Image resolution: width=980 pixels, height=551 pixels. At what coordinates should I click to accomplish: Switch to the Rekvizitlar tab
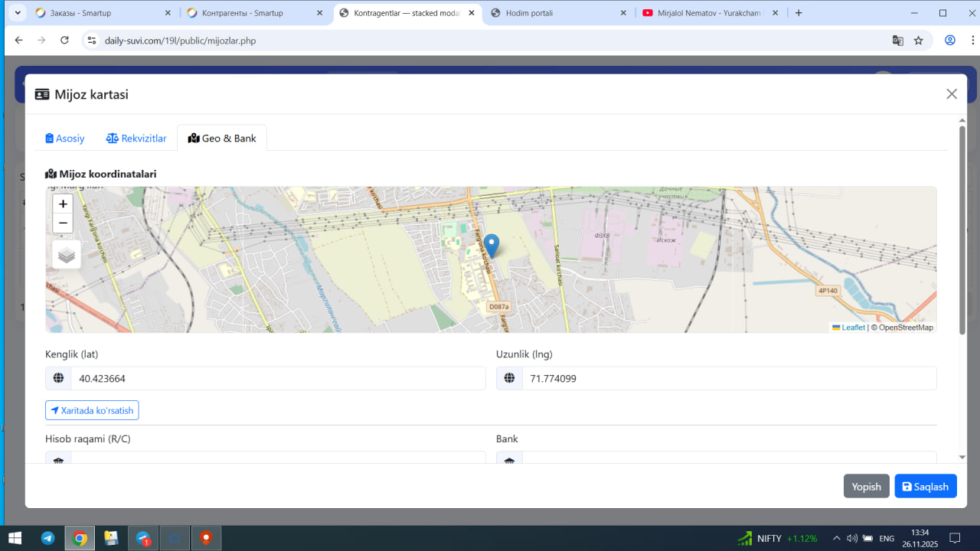coord(136,139)
